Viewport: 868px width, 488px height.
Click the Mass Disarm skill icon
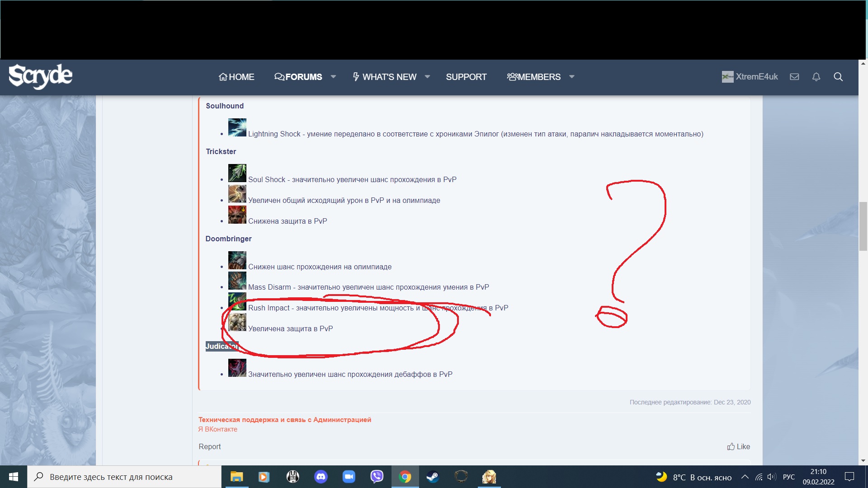click(x=237, y=281)
